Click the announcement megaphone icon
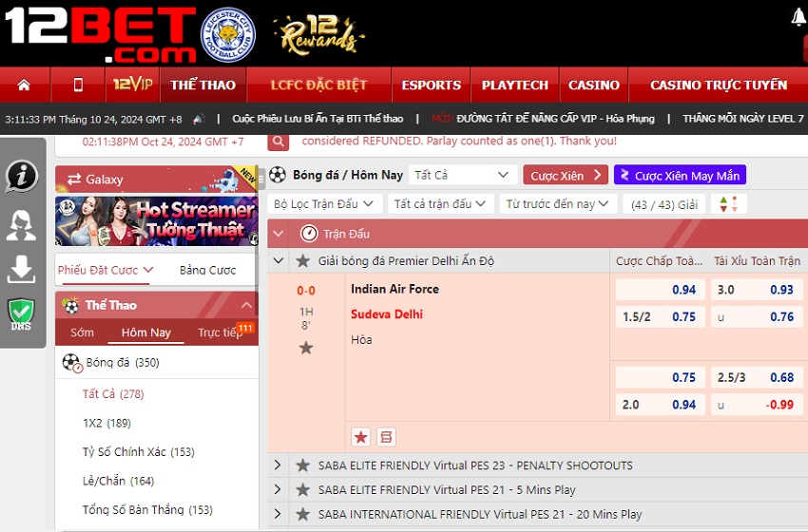 199,119
